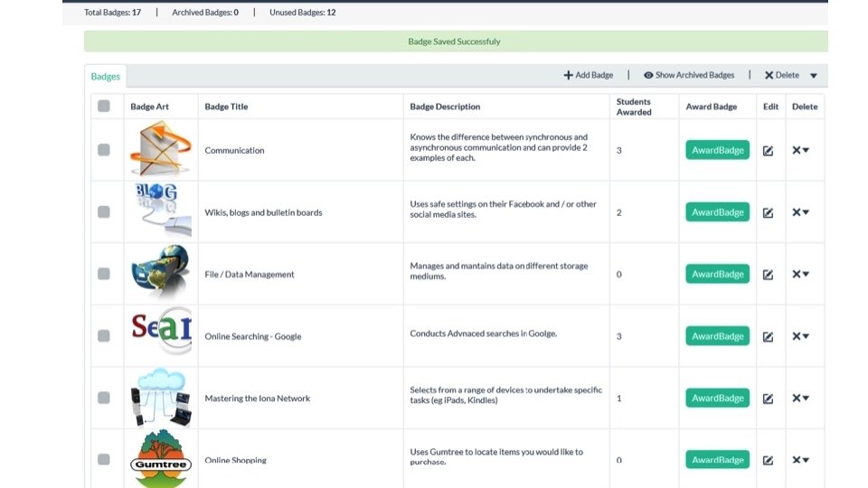
Task: Click the edit icon for the Communication badge
Action: [768, 151]
